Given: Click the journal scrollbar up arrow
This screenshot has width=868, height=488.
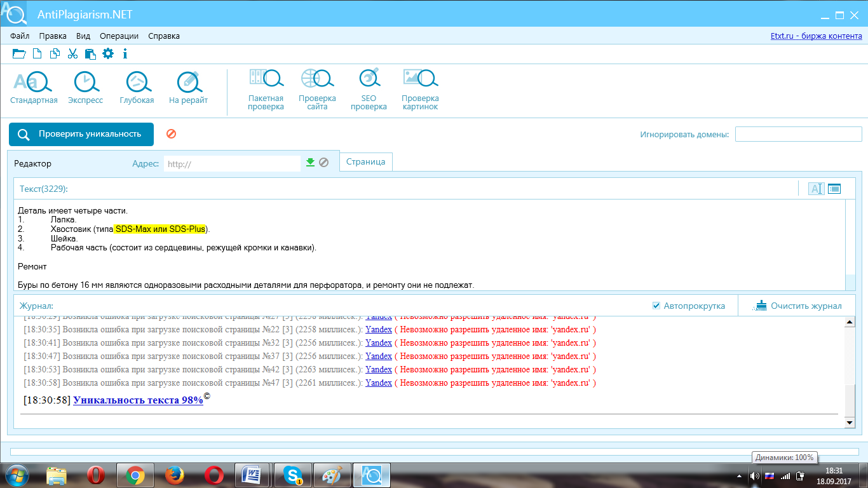Looking at the screenshot, I should click(850, 322).
